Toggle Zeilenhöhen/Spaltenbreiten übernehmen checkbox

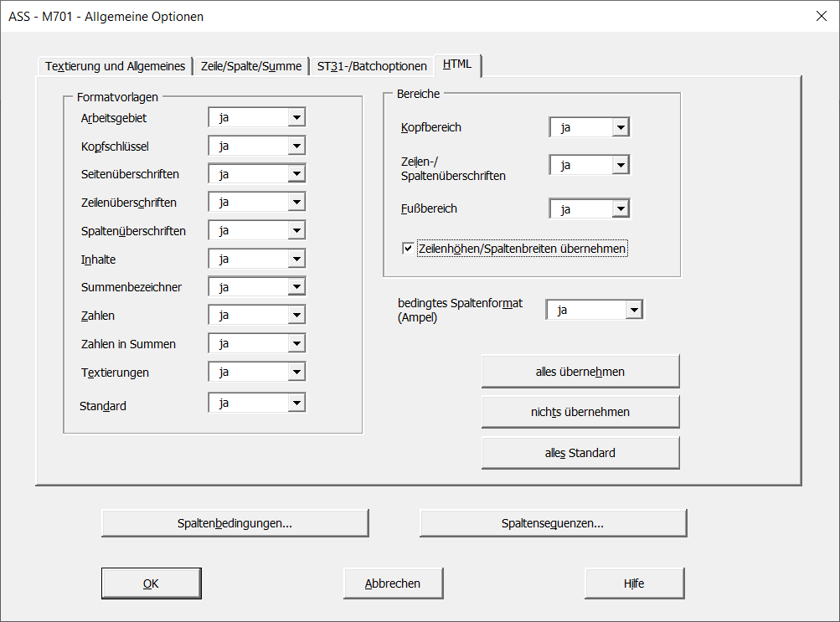pos(408,249)
